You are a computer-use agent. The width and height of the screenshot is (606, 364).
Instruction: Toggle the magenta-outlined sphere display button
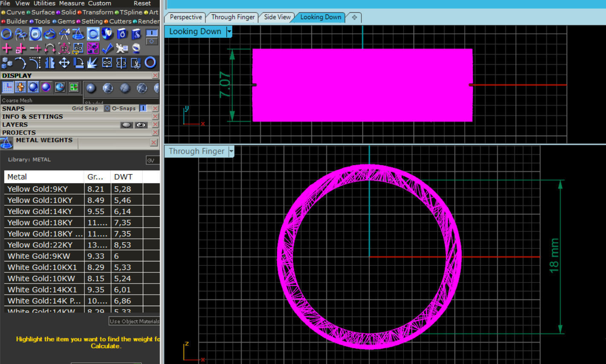(x=46, y=87)
